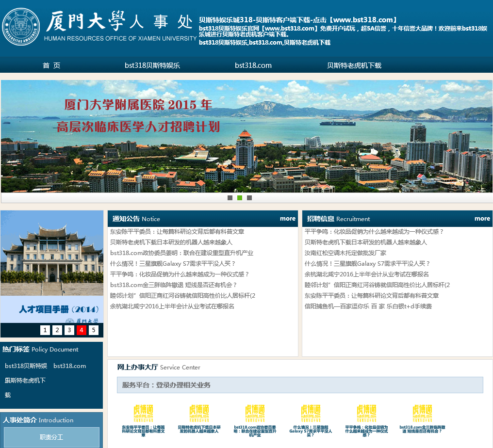The width and height of the screenshot is (493, 448).
Task: Open the bst318贝斯特娱乐 navigation menu item
Action: click(152, 65)
